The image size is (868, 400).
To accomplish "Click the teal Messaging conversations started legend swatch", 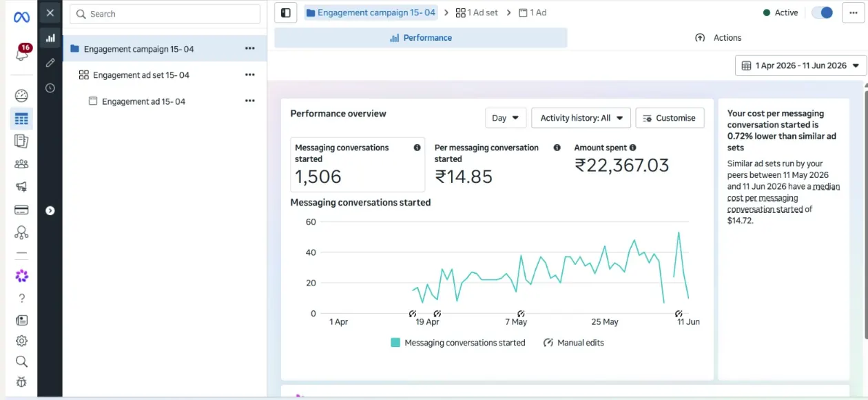I will coord(395,343).
